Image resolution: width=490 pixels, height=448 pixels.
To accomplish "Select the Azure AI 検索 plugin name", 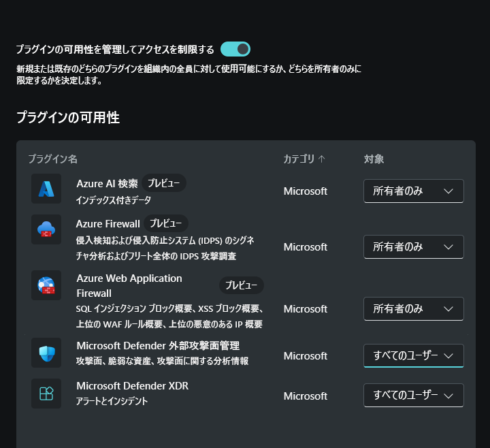I will (108, 184).
